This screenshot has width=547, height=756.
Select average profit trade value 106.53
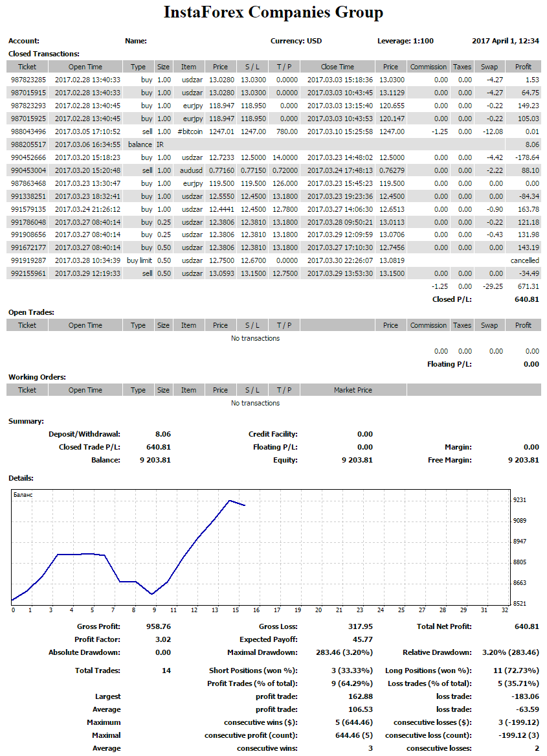point(361,710)
